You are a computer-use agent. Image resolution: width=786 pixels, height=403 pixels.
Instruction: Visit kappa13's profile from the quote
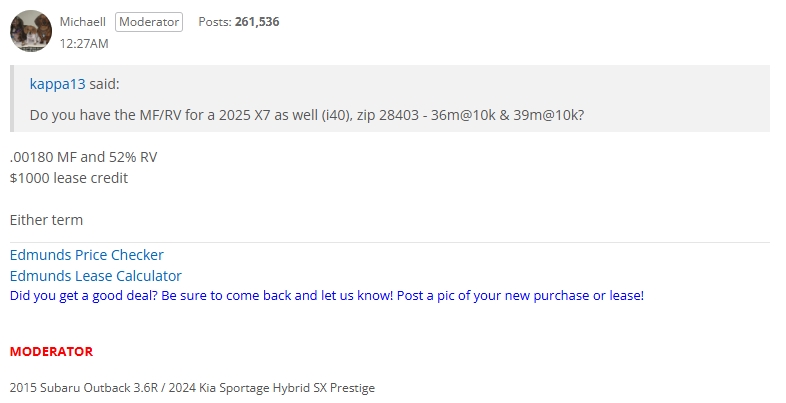pyautogui.click(x=57, y=84)
